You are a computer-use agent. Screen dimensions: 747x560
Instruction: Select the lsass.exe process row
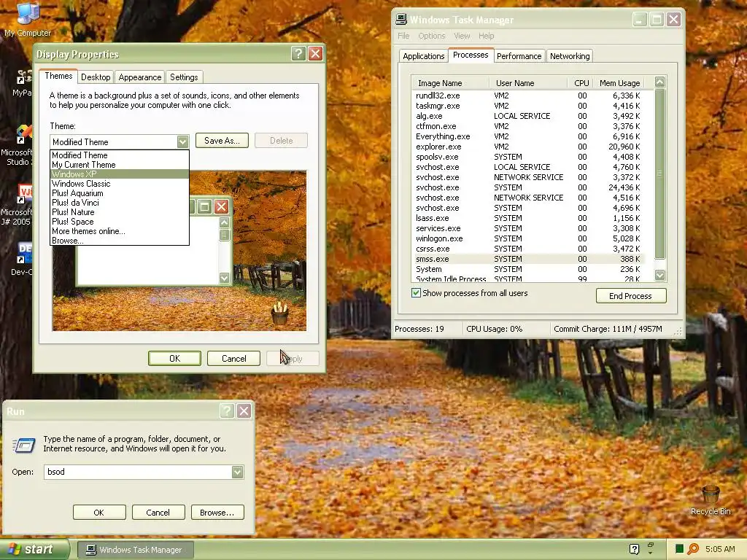(x=528, y=218)
